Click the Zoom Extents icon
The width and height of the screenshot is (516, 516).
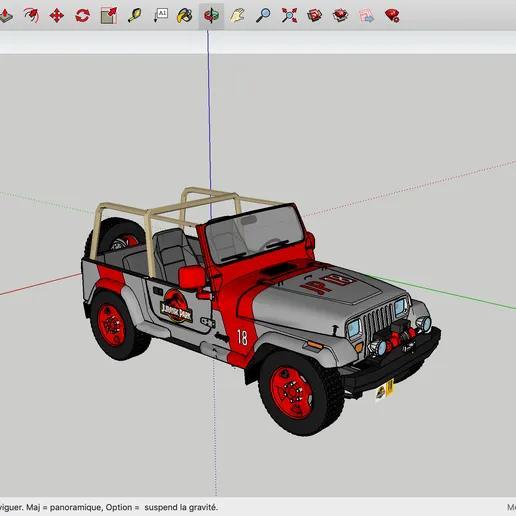pyautogui.click(x=289, y=16)
